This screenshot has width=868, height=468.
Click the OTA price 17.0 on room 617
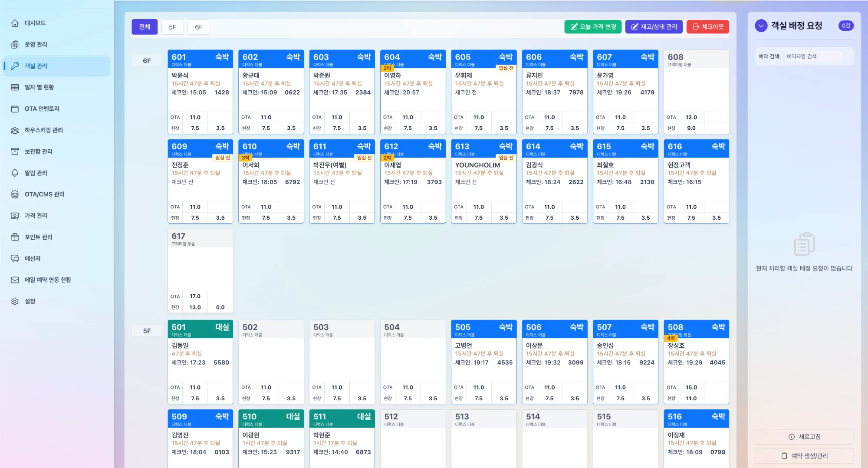[195, 296]
